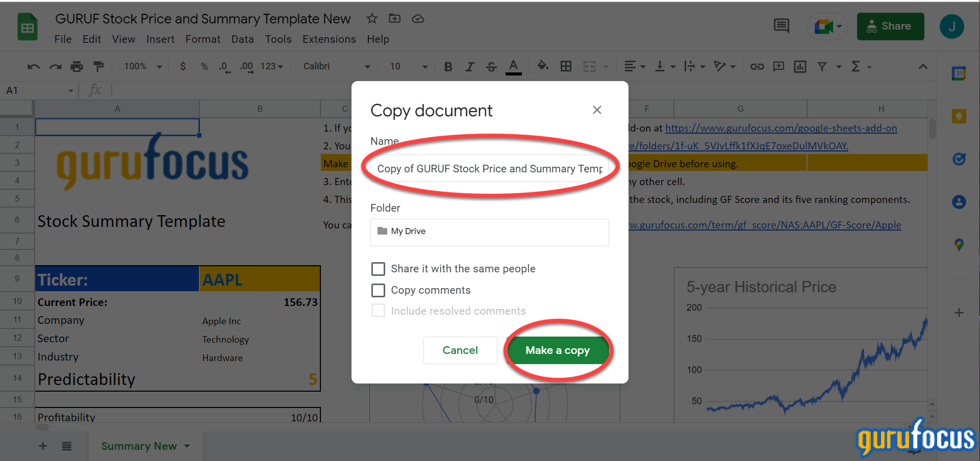
Task: Open the Extensions menu
Action: 329,39
